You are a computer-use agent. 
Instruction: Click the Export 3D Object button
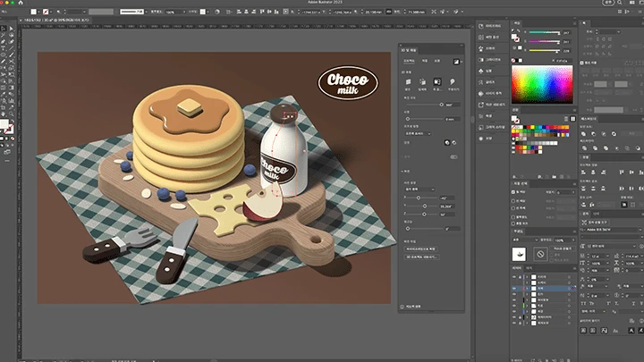[422, 257]
